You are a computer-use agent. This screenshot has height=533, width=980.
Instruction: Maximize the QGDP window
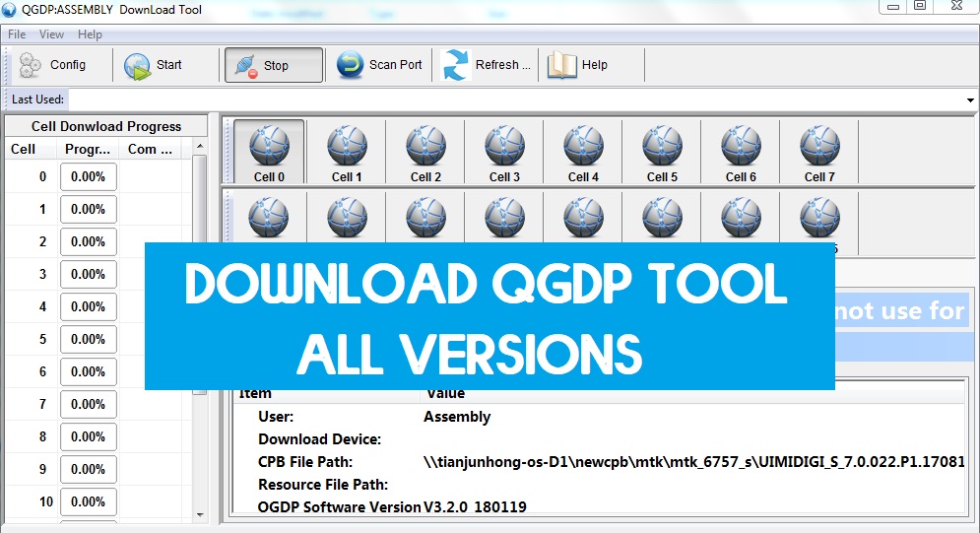[x=920, y=6]
